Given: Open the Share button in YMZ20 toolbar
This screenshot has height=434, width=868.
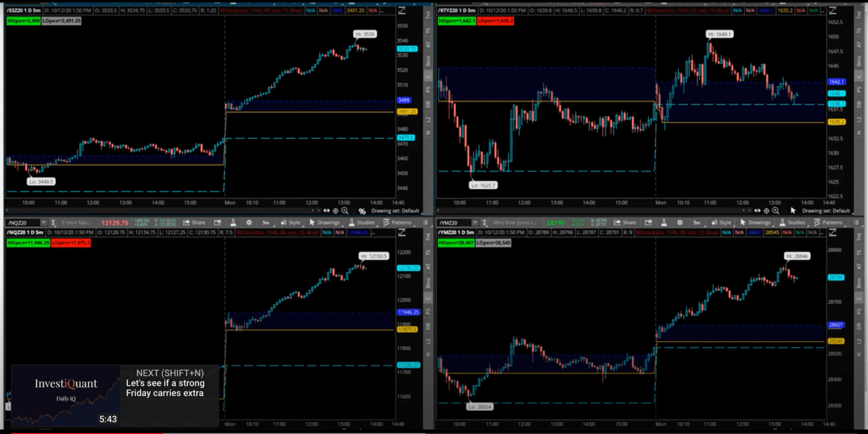Looking at the screenshot, I should (625, 222).
